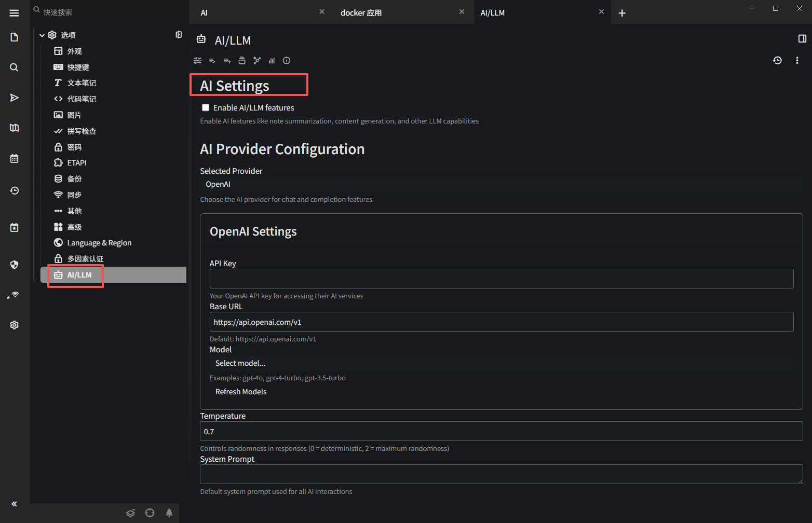Open the protected session shield icon
The height and width of the screenshot is (523, 812).
(x=14, y=265)
